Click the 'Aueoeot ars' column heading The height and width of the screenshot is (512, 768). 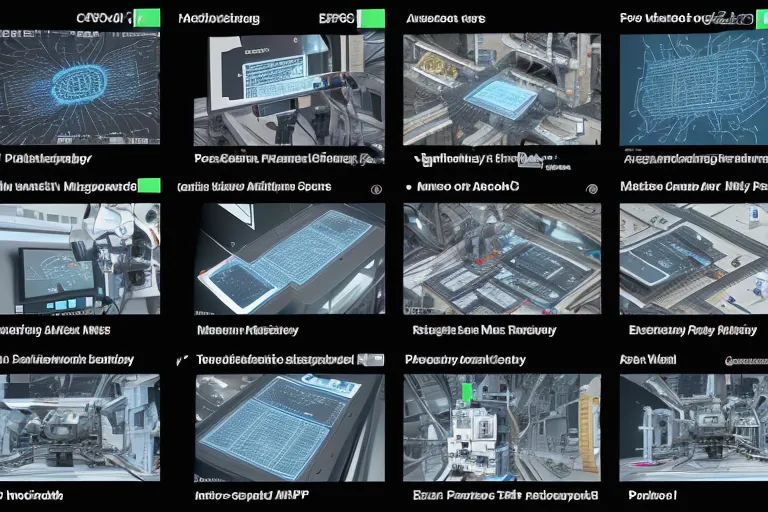tap(445, 18)
